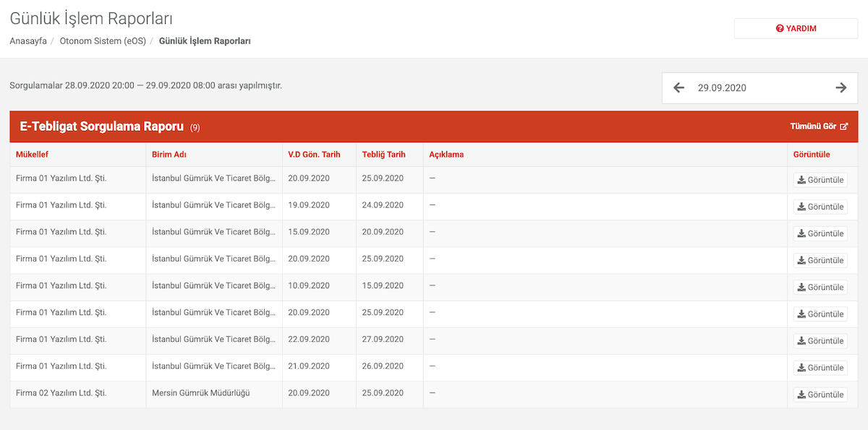Open the Anasayfa breadcrumb link
868x430 pixels.
[28, 41]
